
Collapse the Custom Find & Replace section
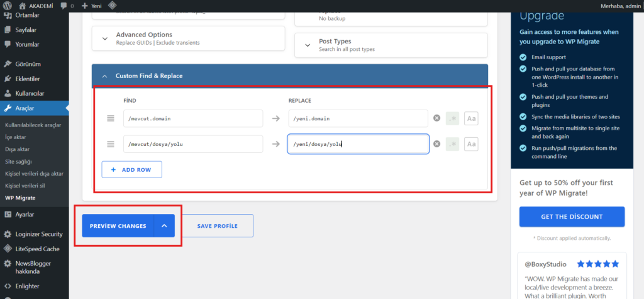pyautogui.click(x=104, y=76)
